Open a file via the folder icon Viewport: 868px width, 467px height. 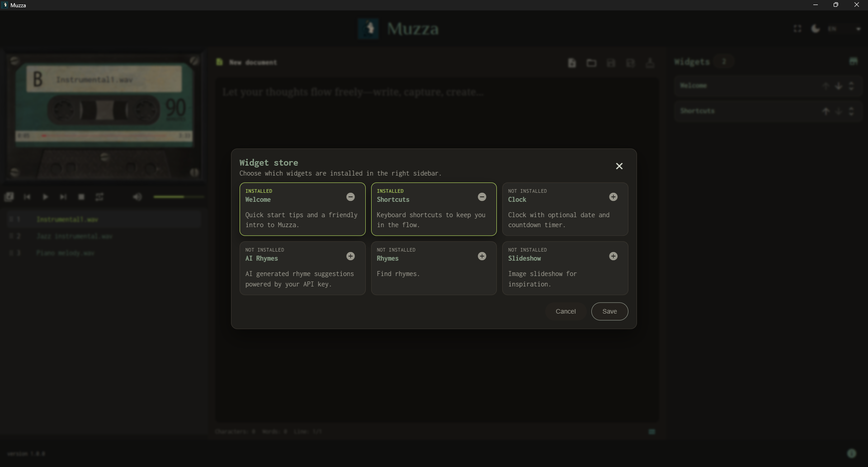point(591,63)
